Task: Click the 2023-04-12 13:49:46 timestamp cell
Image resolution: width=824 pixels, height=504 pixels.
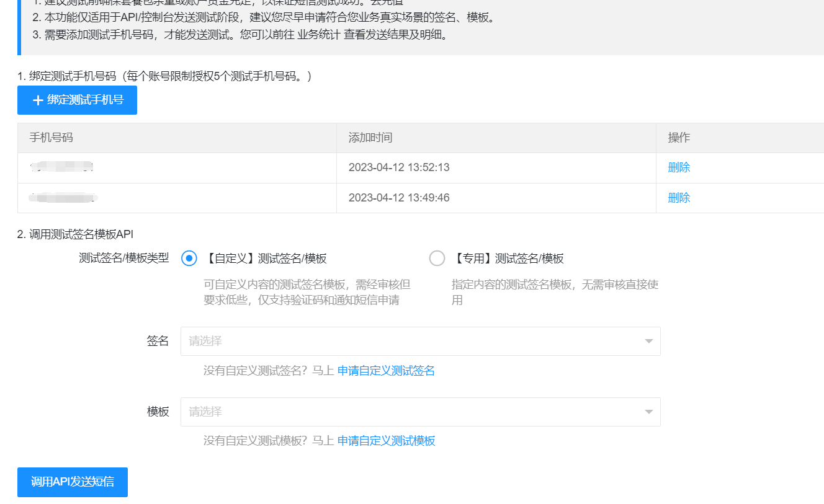Action: [x=399, y=198]
